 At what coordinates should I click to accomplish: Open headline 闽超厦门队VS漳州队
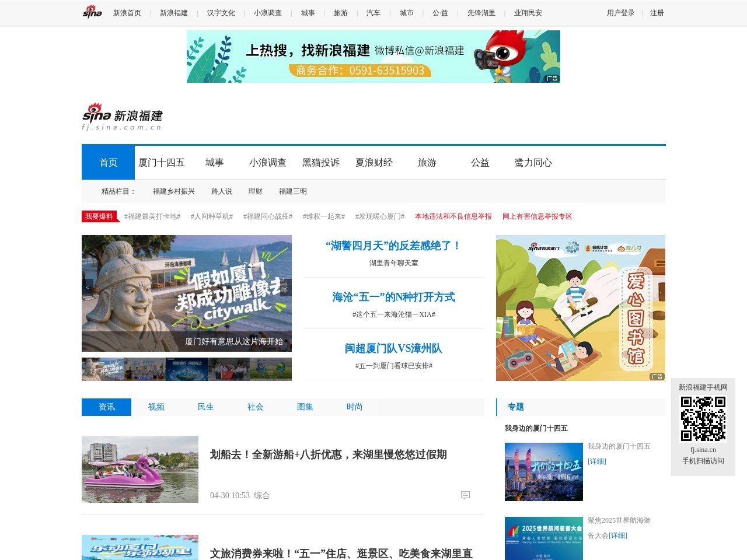coord(394,348)
